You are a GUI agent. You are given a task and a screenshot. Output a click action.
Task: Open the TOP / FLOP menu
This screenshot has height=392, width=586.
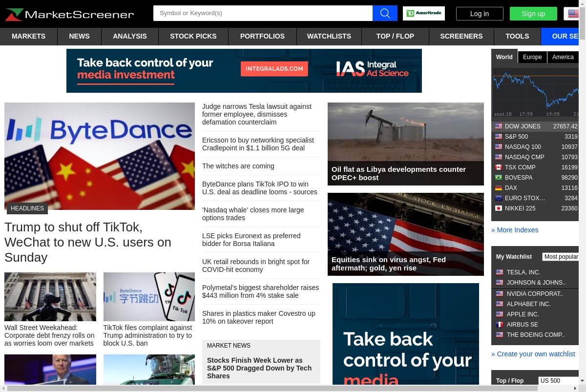pyautogui.click(x=395, y=36)
